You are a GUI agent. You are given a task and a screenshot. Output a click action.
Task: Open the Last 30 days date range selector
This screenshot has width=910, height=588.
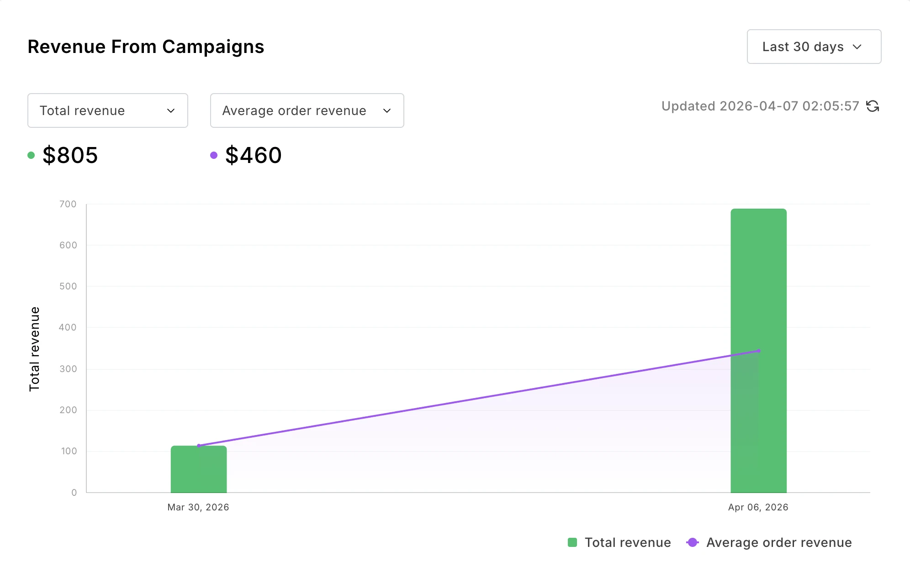coord(814,46)
